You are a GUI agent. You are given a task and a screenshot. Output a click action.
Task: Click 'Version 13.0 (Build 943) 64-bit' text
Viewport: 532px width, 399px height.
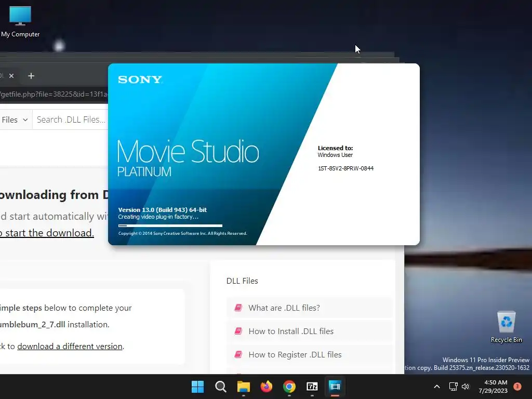(x=163, y=210)
